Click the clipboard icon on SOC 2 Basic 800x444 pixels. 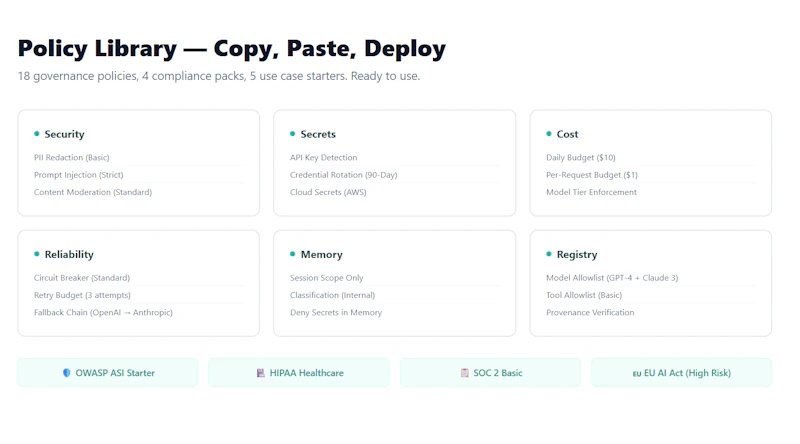tap(464, 373)
